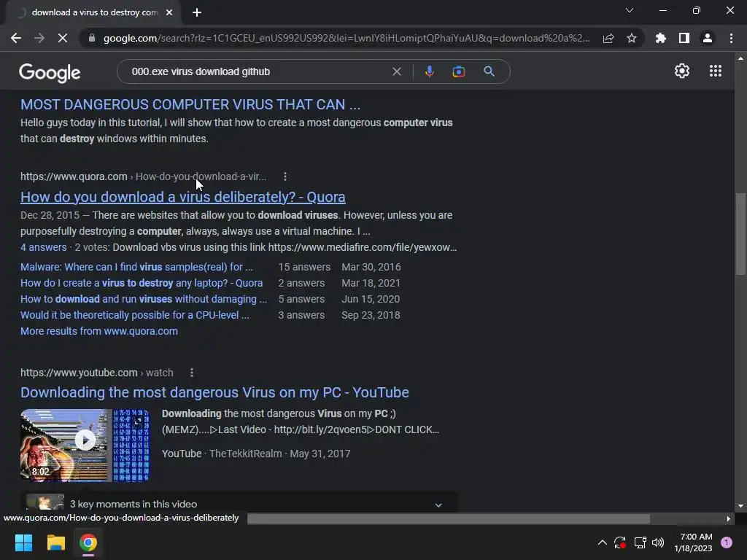This screenshot has height=560, width=747.
Task: Click the address bar URL
Action: (347, 38)
